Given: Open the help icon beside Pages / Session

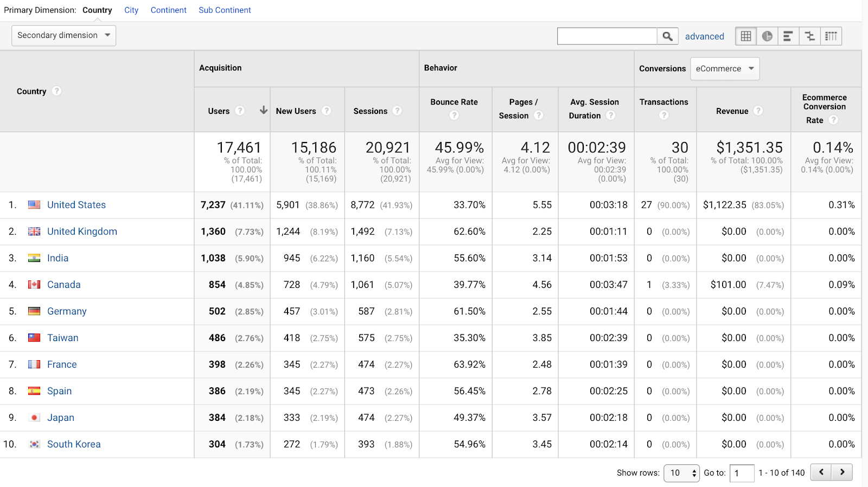Looking at the screenshot, I should pyautogui.click(x=539, y=115).
